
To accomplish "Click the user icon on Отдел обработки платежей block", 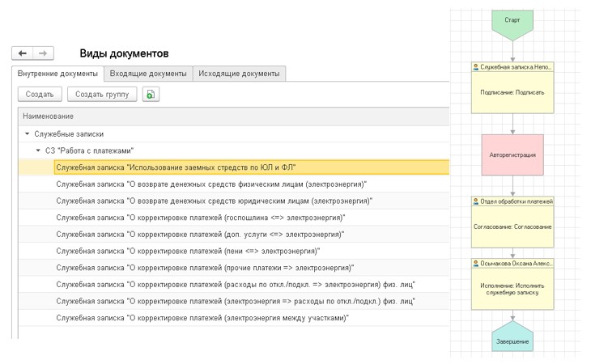I will tap(476, 201).
